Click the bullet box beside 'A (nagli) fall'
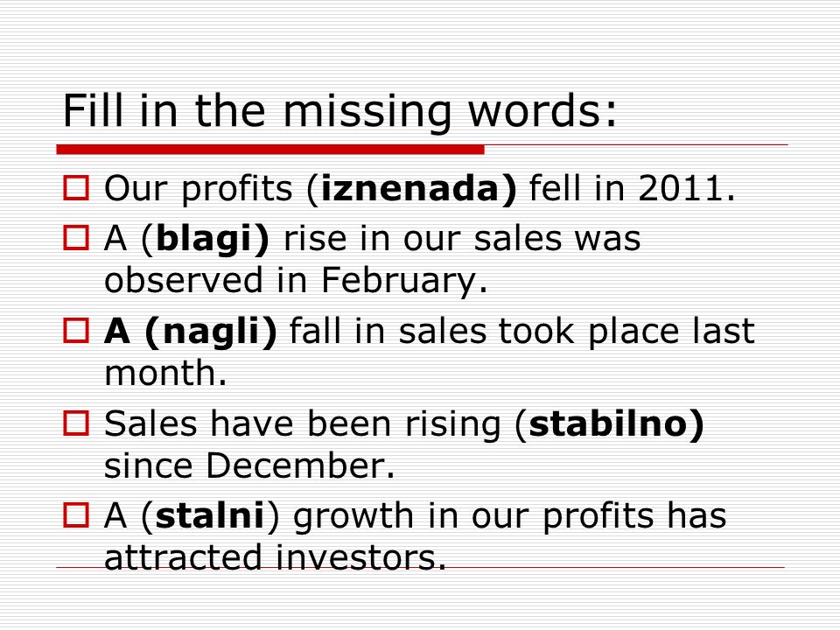Viewport: 840px width, 630px height. tap(76, 331)
